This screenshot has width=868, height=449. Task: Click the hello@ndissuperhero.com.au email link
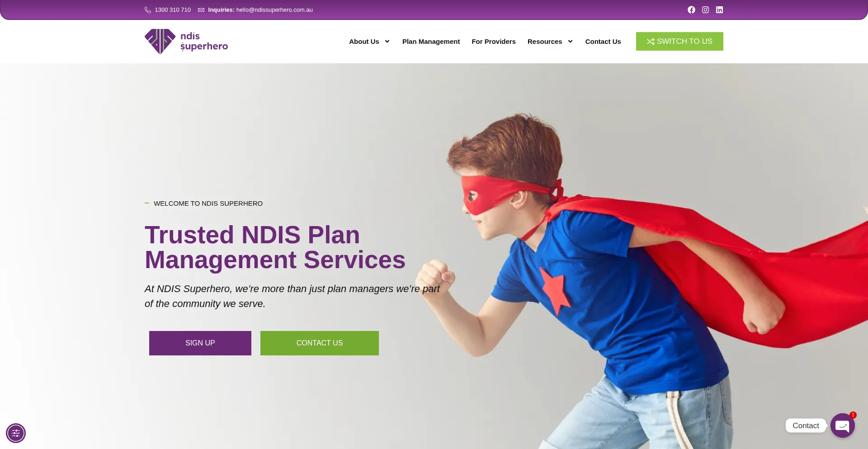pyautogui.click(x=274, y=10)
